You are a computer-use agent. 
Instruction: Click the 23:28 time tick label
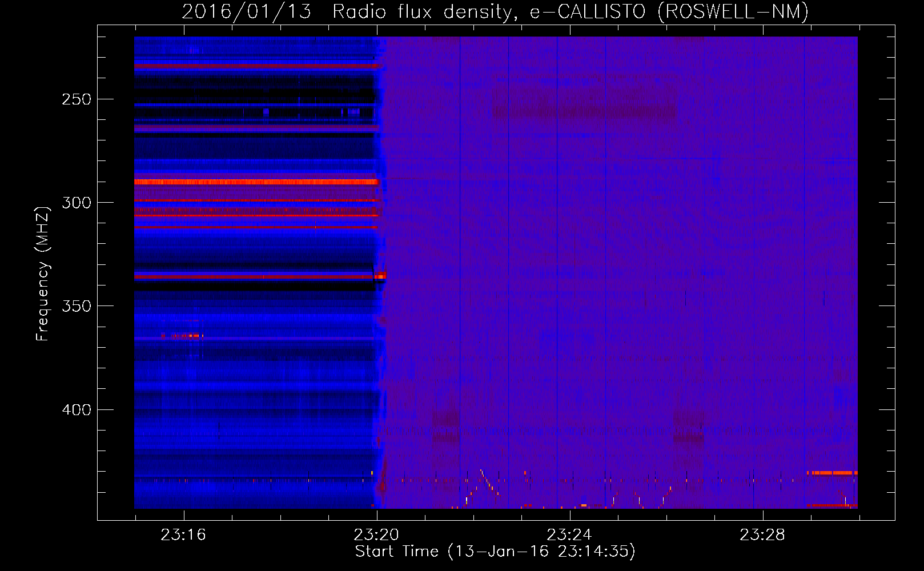762,535
